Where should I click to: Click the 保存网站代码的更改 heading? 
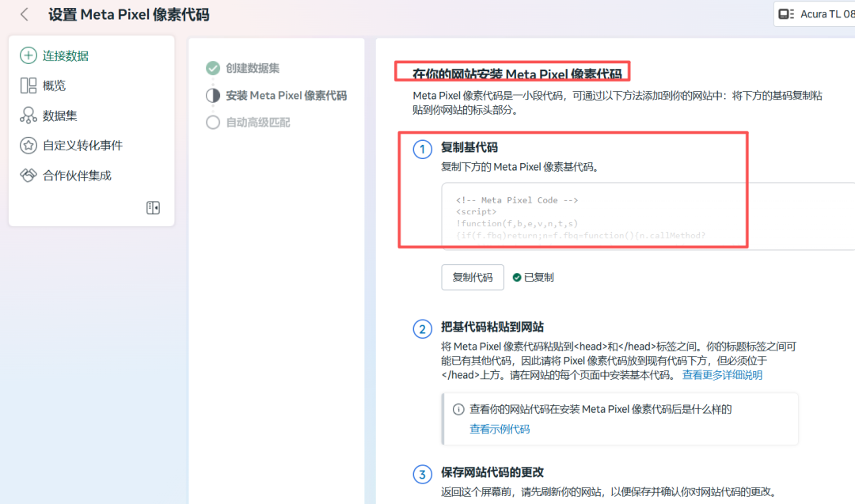(x=492, y=472)
